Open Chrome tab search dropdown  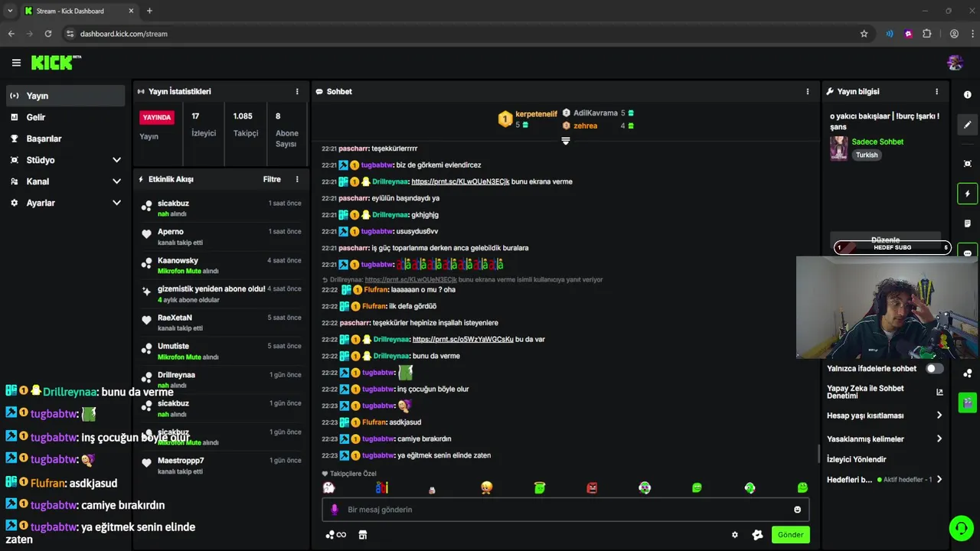10,11
